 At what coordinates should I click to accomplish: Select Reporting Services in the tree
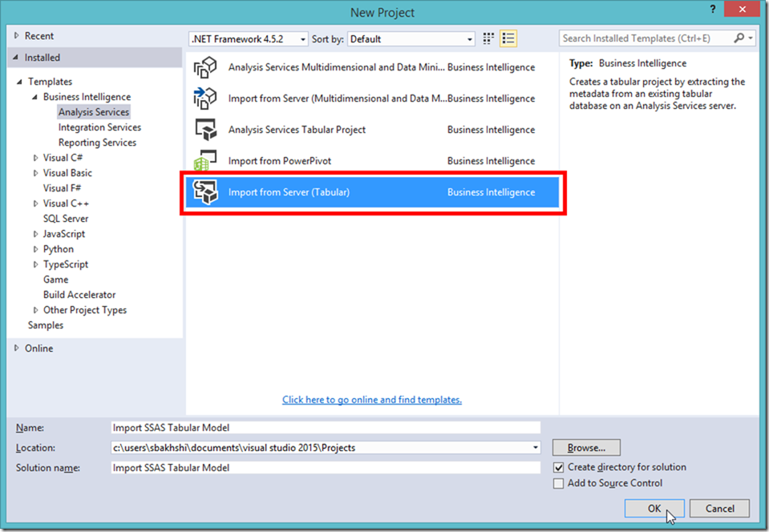click(x=97, y=143)
